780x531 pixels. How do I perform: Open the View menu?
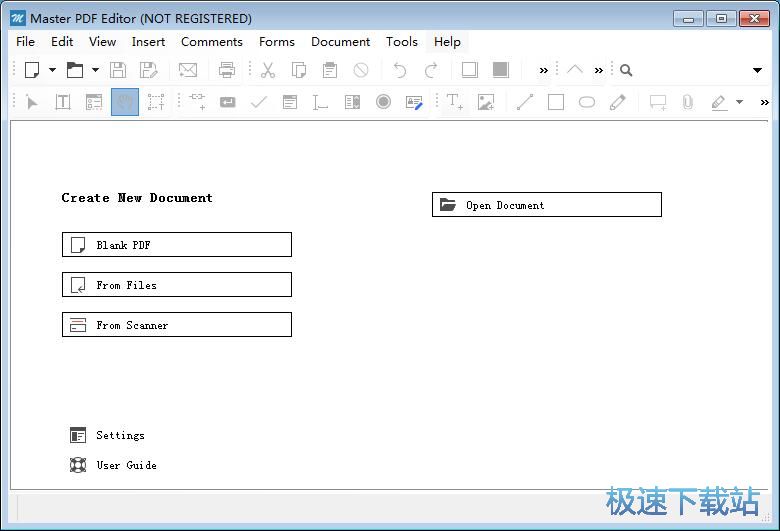(x=102, y=42)
